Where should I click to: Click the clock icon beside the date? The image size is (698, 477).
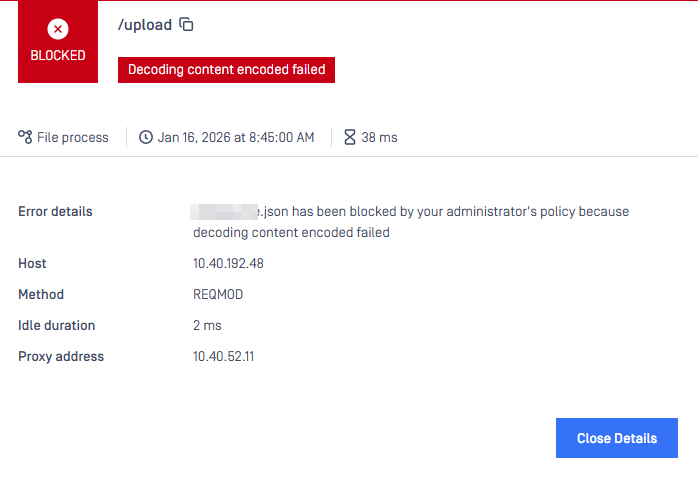pyautogui.click(x=146, y=137)
